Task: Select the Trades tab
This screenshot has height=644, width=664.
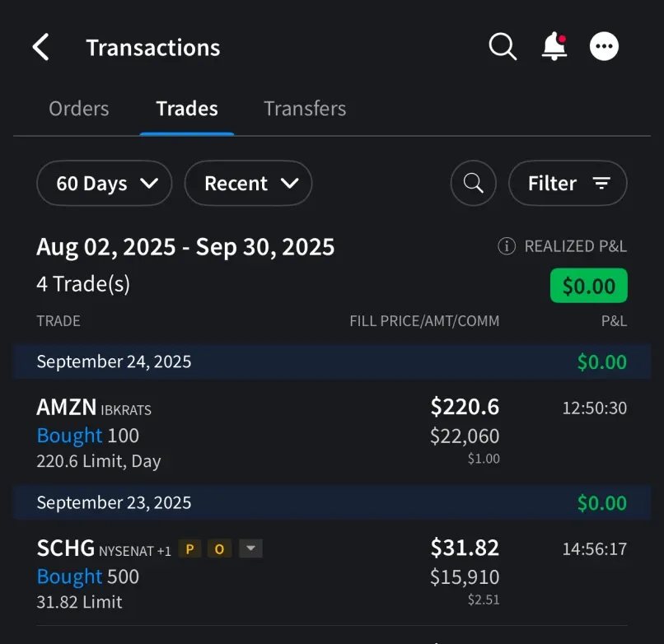Action: tap(187, 109)
